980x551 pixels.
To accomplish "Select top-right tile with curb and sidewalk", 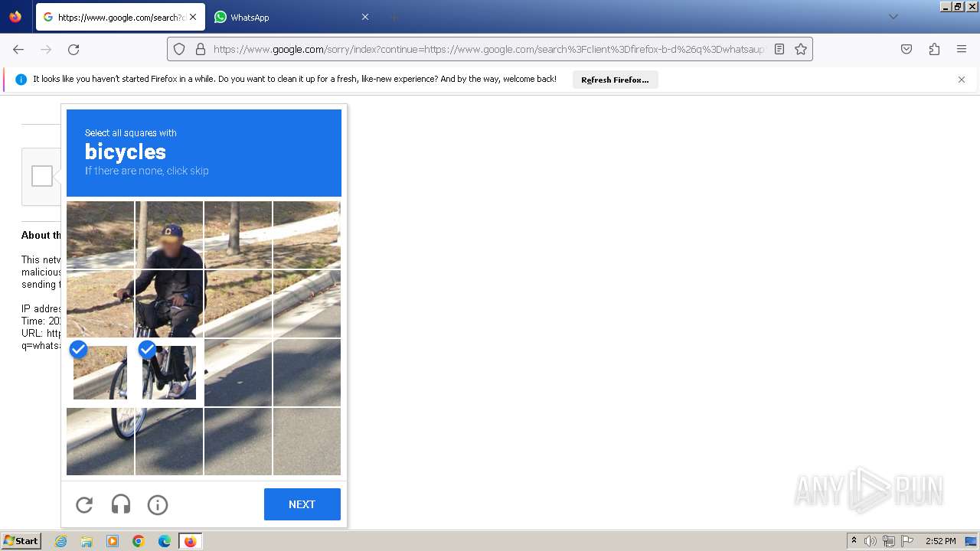I will 307,235.
